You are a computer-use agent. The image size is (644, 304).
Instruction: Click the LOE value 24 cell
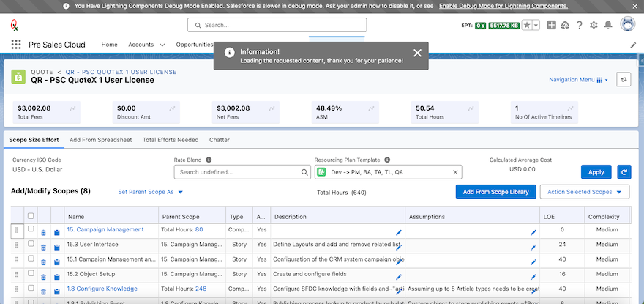pyautogui.click(x=562, y=245)
